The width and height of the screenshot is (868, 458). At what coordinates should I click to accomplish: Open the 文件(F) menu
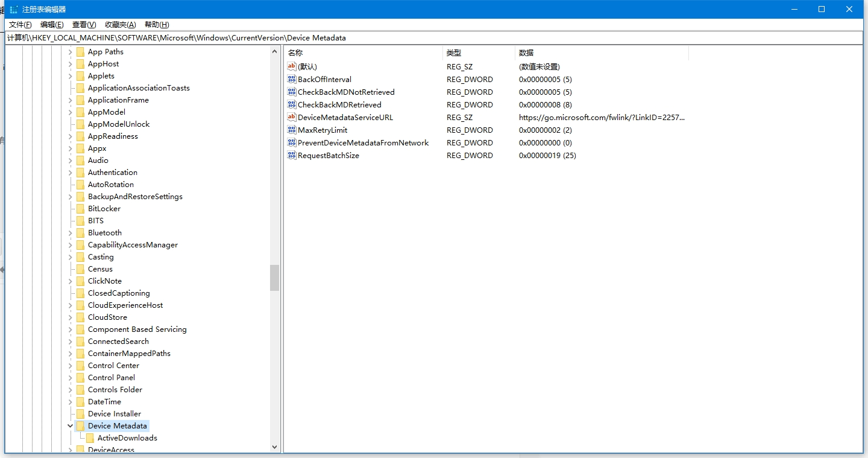(x=20, y=25)
